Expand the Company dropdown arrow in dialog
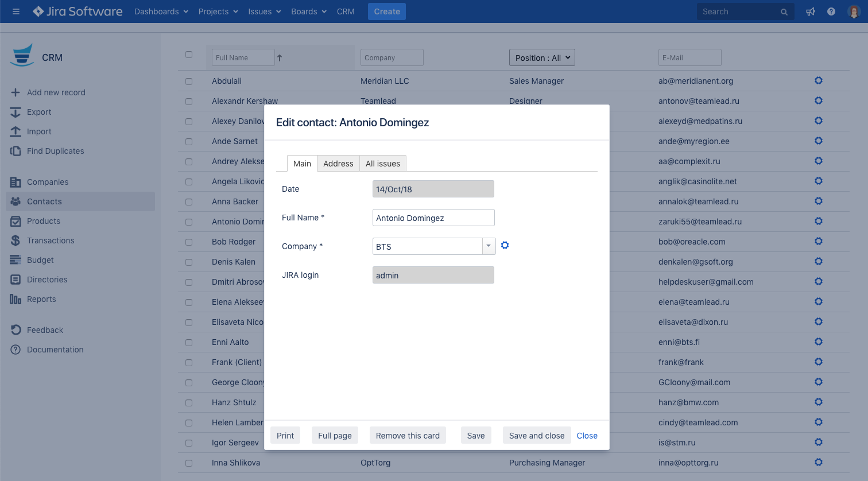Screen dimensions: 868x481 coord(489,246)
